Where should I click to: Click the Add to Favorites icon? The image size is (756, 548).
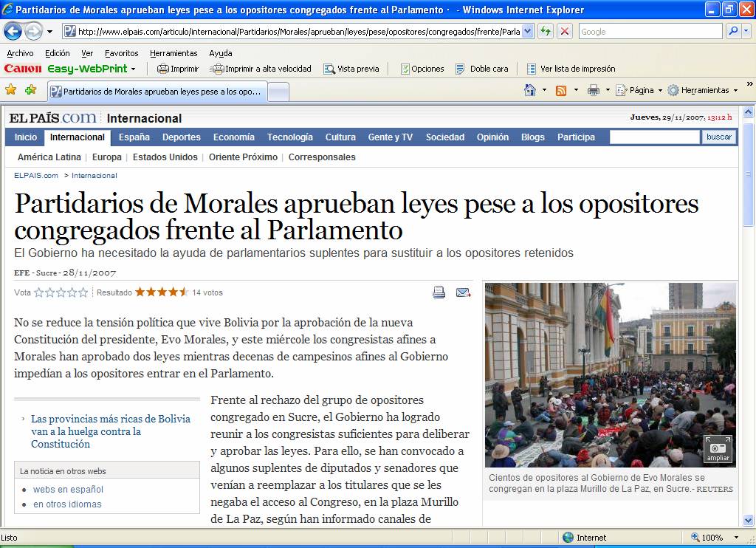[30, 90]
